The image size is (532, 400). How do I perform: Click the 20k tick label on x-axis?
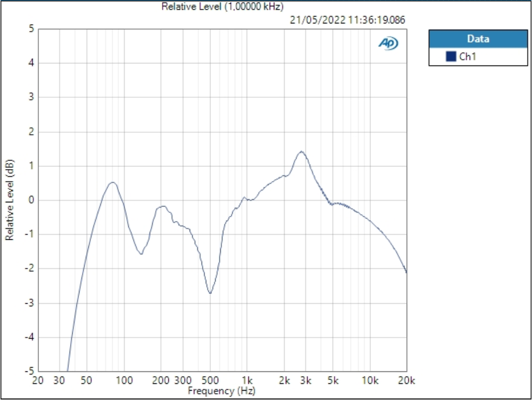click(408, 380)
